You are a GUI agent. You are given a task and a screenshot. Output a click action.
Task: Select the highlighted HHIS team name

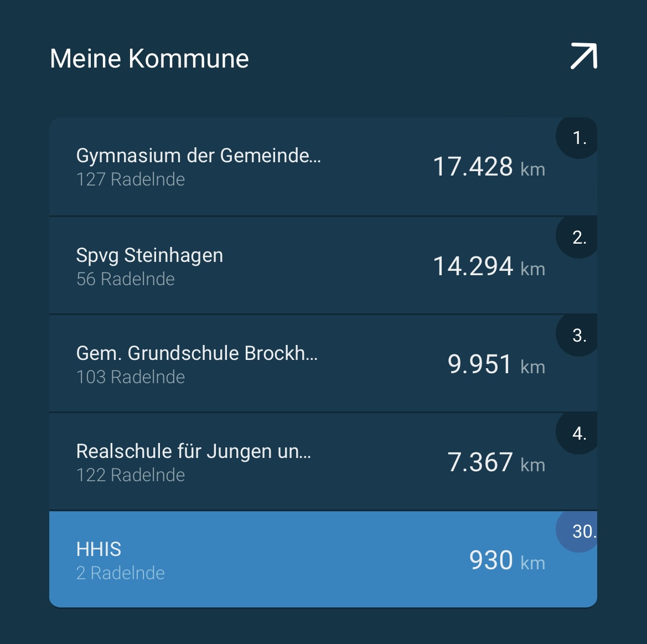click(x=99, y=549)
